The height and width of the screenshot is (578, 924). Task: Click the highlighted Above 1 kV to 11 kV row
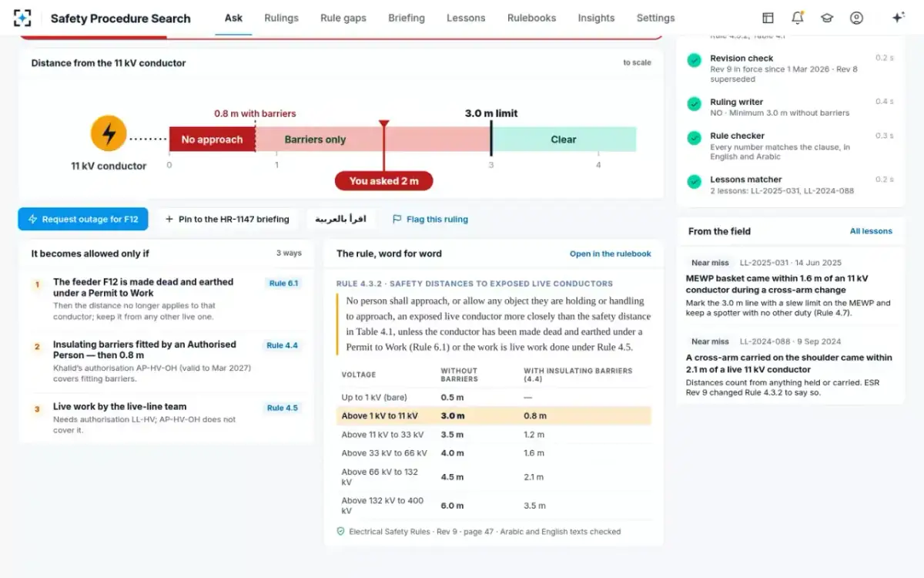(x=493, y=415)
